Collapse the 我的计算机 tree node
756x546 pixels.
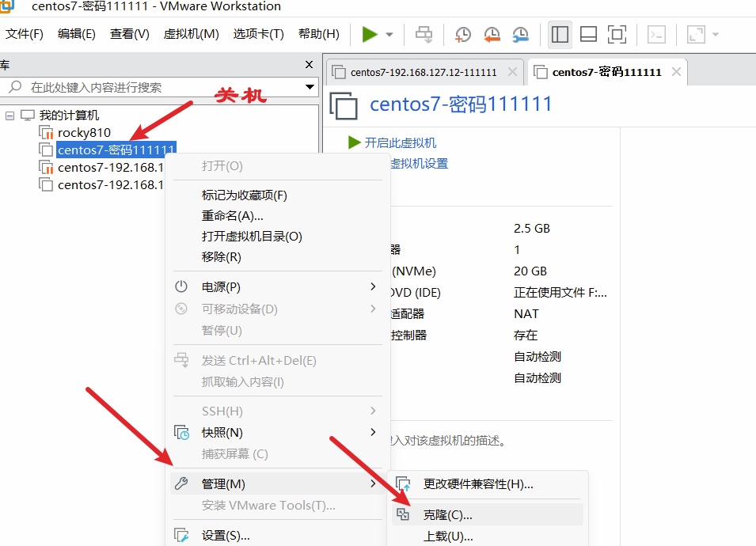point(9,116)
